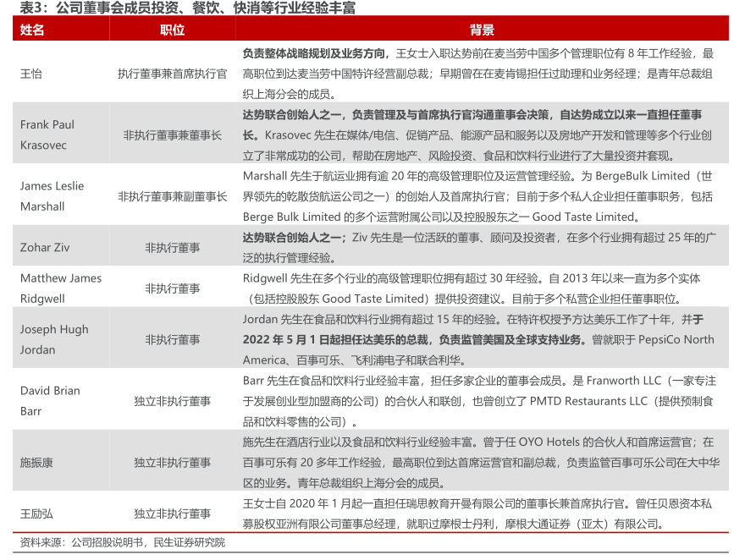The height and width of the screenshot is (560, 745).
Task: Click the Krasovec background paragraph
Action: coord(477,135)
